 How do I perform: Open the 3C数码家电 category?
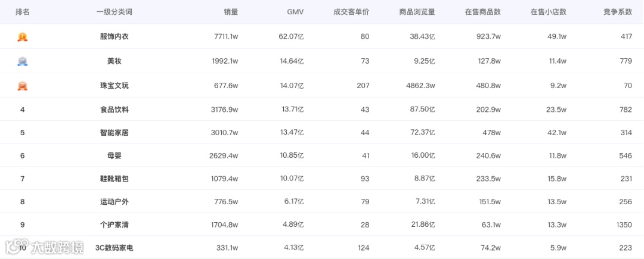(114, 248)
